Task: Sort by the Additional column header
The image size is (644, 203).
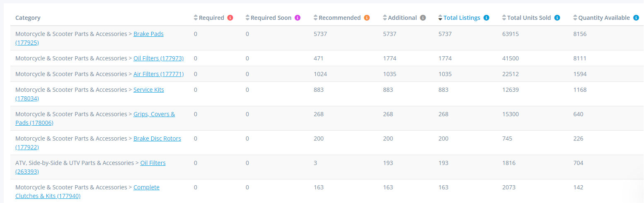Action: tap(400, 18)
